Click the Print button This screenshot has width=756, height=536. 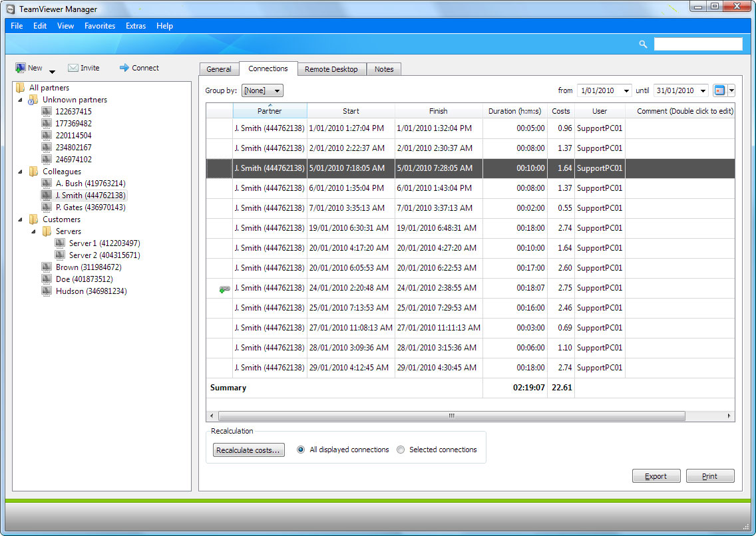709,475
